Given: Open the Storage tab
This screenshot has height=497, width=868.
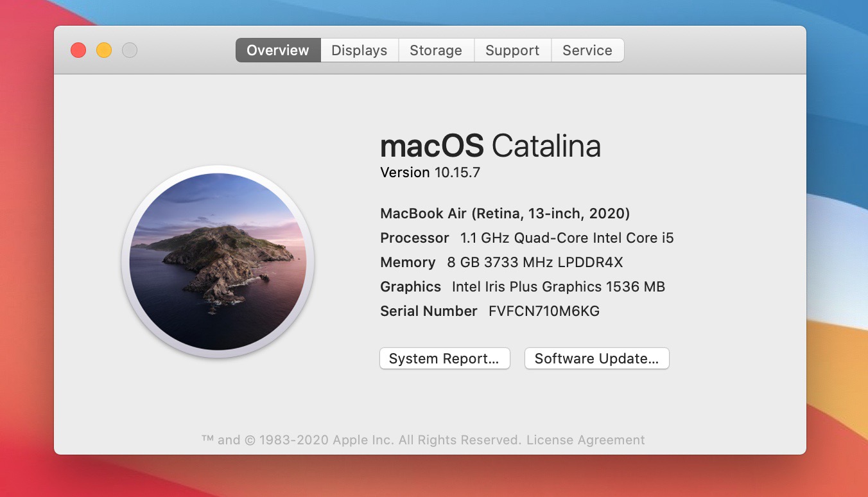Looking at the screenshot, I should (x=436, y=50).
